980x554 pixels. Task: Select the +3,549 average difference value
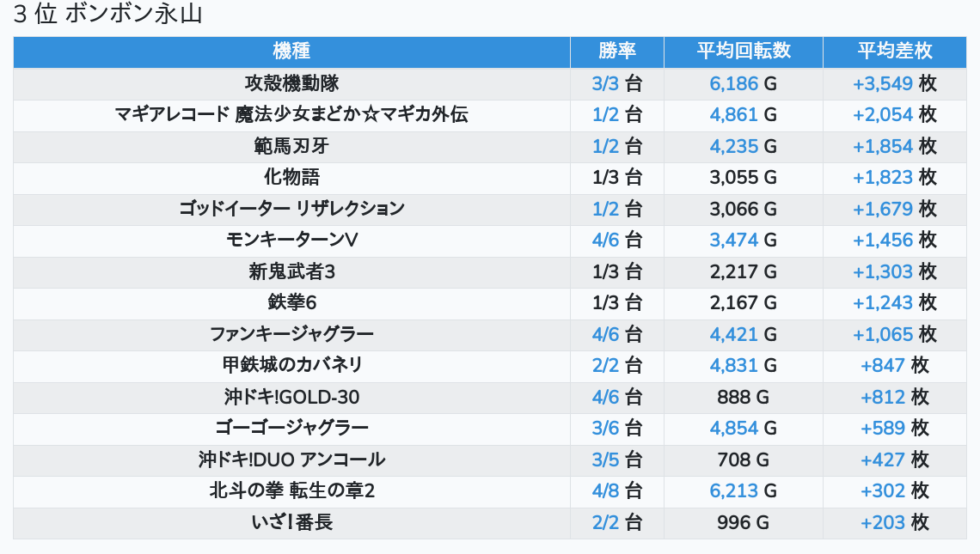click(882, 83)
